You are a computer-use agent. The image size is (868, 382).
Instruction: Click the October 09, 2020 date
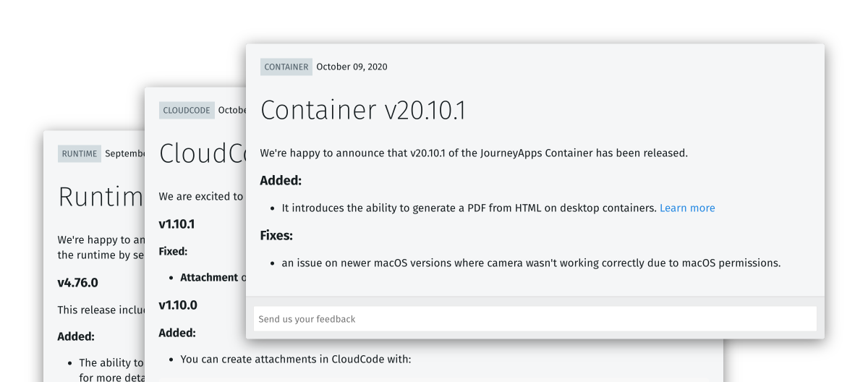[352, 67]
